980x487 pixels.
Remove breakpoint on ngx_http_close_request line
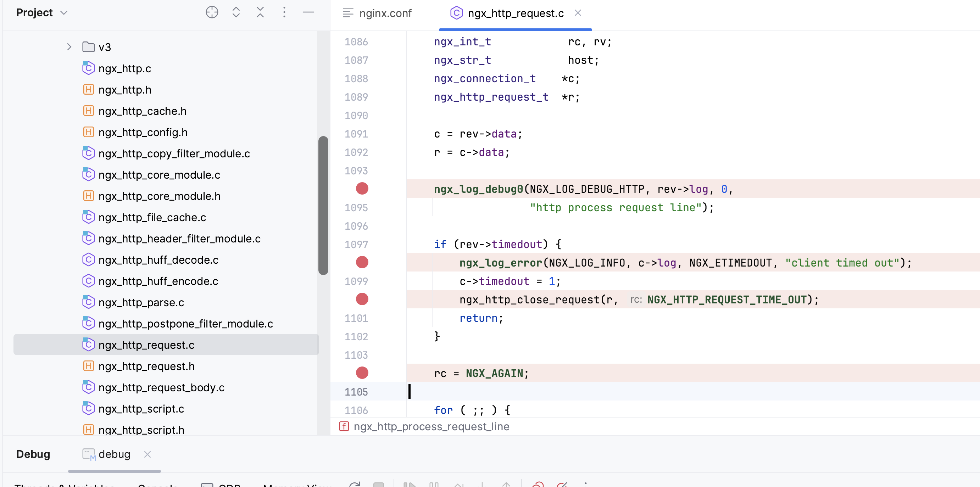coord(362,299)
